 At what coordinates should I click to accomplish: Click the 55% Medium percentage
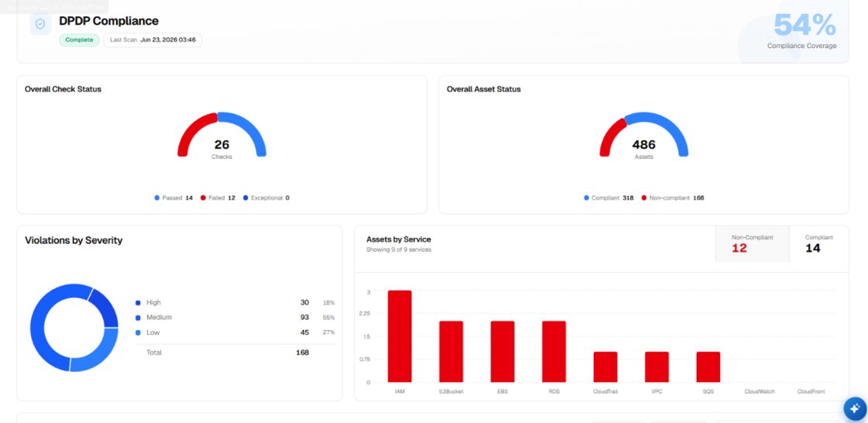[x=329, y=318]
